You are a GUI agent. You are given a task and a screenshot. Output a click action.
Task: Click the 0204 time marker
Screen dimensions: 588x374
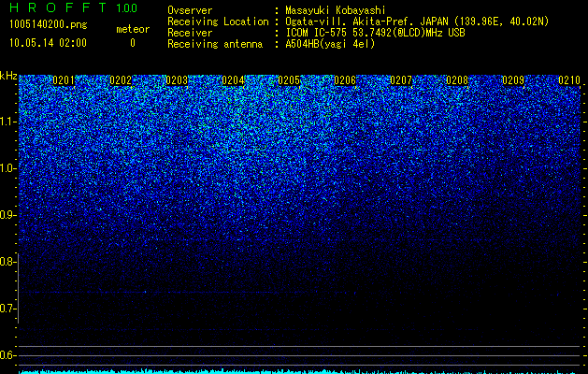coord(233,80)
